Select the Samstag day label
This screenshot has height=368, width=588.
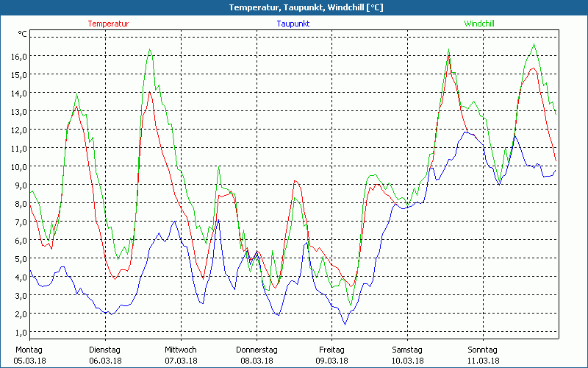[x=406, y=350]
